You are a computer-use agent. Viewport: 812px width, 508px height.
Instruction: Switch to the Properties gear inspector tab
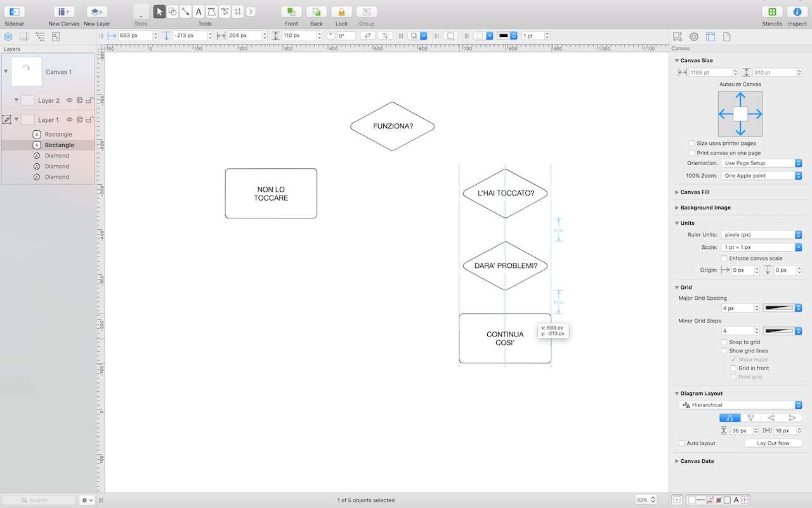point(694,37)
